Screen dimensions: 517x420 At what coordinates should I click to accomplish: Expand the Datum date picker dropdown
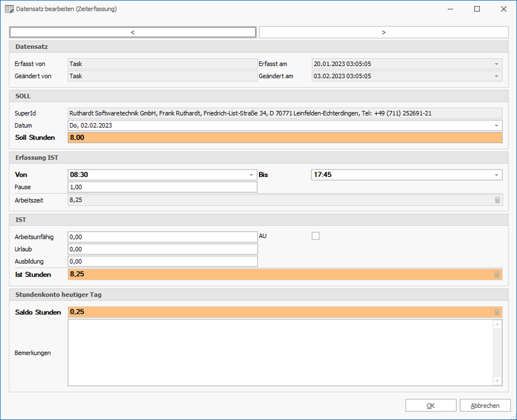496,126
